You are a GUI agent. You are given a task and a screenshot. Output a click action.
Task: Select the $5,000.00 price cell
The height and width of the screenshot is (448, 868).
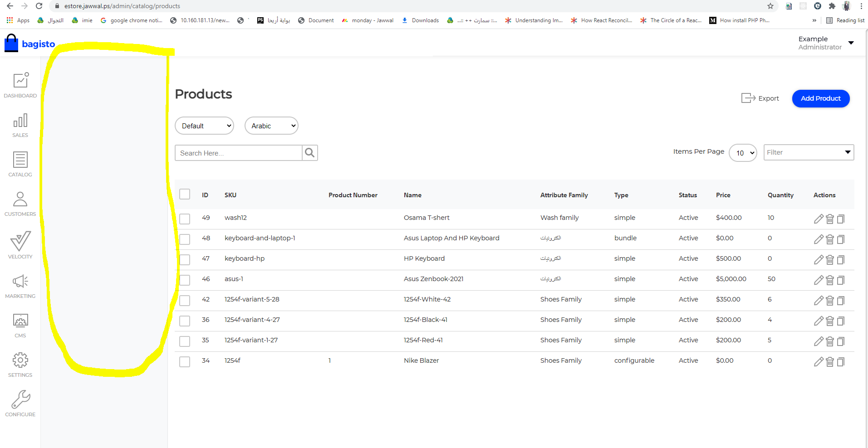point(731,279)
